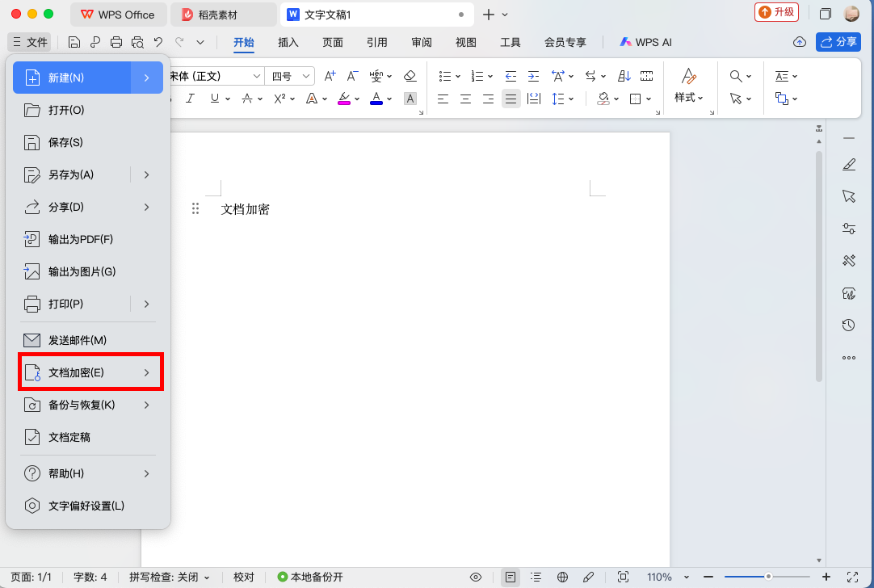
Task: Click the 分享 button at top right
Action: (x=838, y=41)
